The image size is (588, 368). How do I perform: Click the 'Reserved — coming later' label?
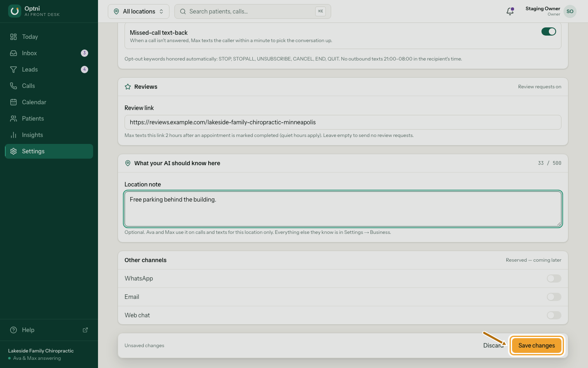pyautogui.click(x=533, y=260)
